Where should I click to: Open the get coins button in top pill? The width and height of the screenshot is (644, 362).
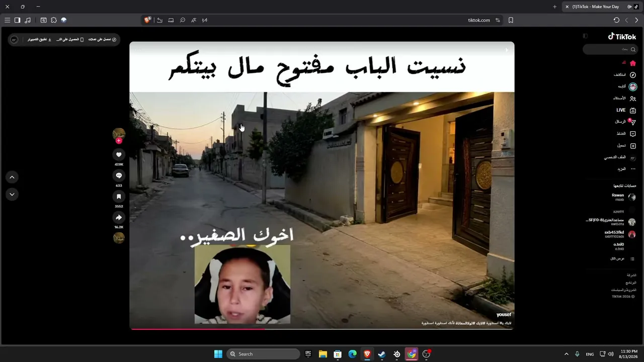103,39
